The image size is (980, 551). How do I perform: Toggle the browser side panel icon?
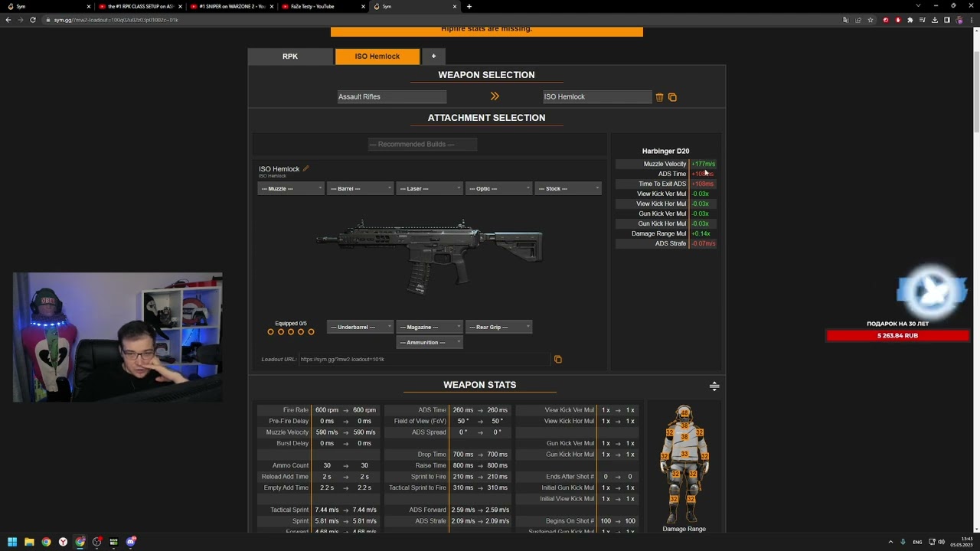[947, 20]
